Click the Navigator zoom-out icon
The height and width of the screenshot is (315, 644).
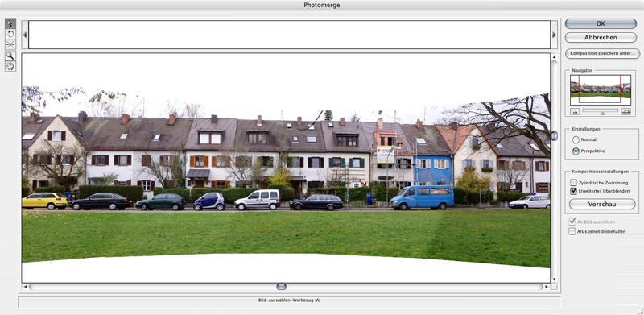[575, 111]
